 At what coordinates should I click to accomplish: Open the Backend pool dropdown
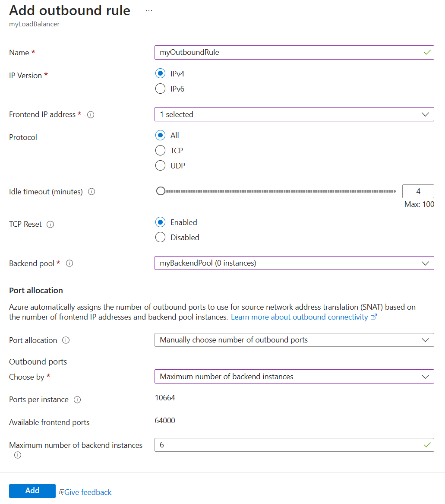coord(294,263)
